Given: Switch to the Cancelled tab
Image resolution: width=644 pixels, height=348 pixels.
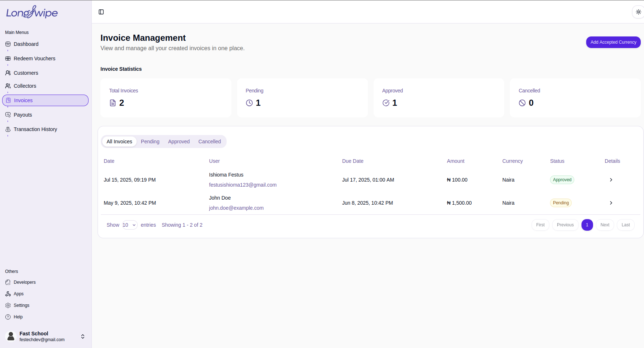Looking at the screenshot, I should (210, 142).
